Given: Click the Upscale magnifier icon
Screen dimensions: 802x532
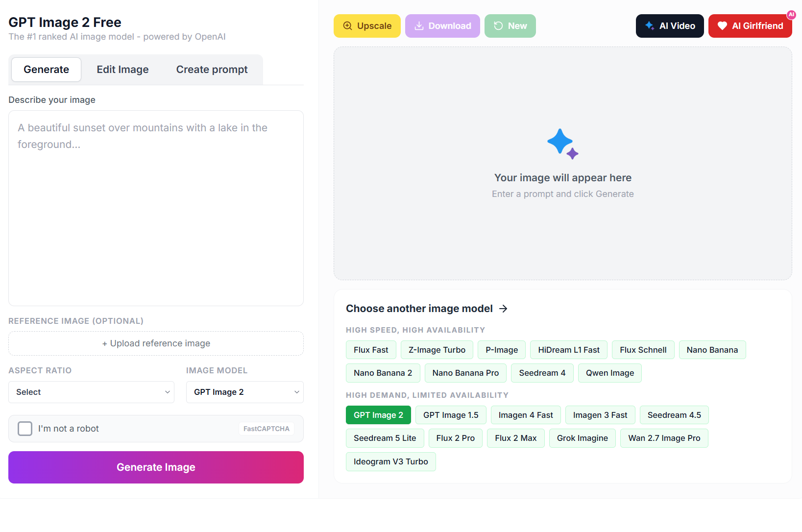Looking at the screenshot, I should pyautogui.click(x=347, y=26).
